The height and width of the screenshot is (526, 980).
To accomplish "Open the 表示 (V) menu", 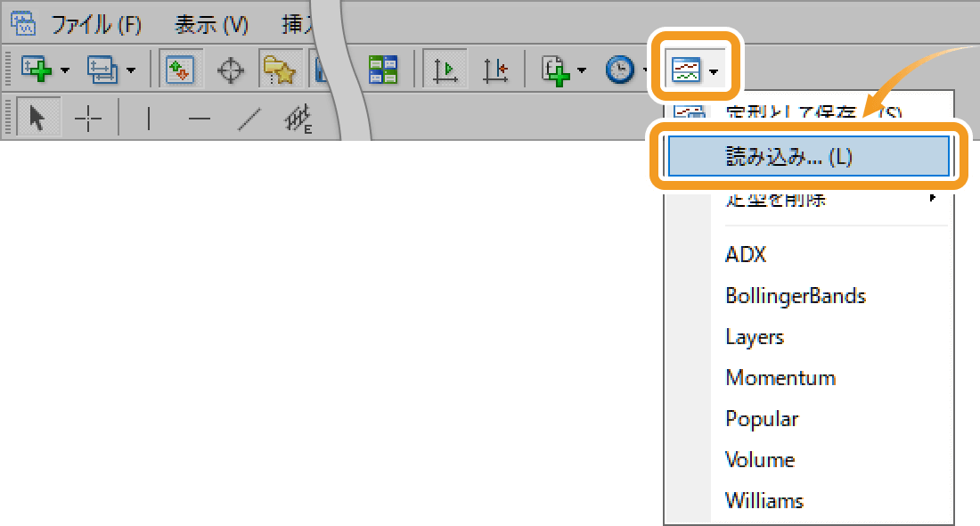I will coord(212,25).
